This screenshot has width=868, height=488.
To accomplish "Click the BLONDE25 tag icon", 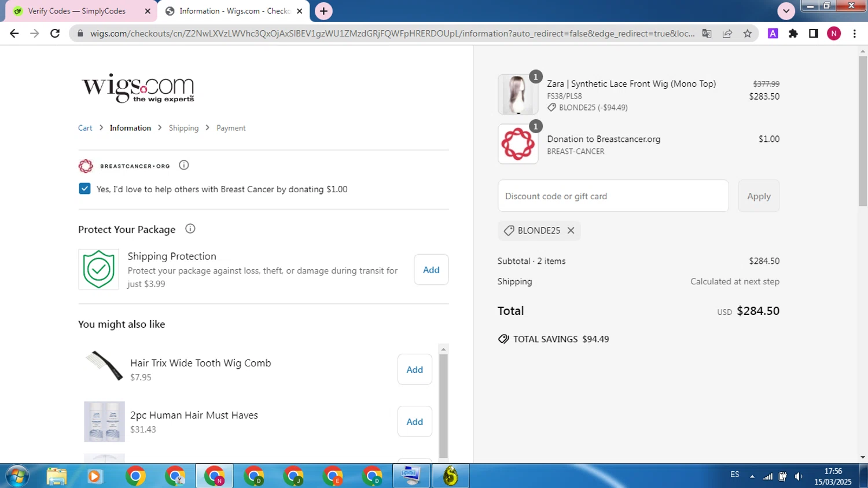I will coord(509,230).
